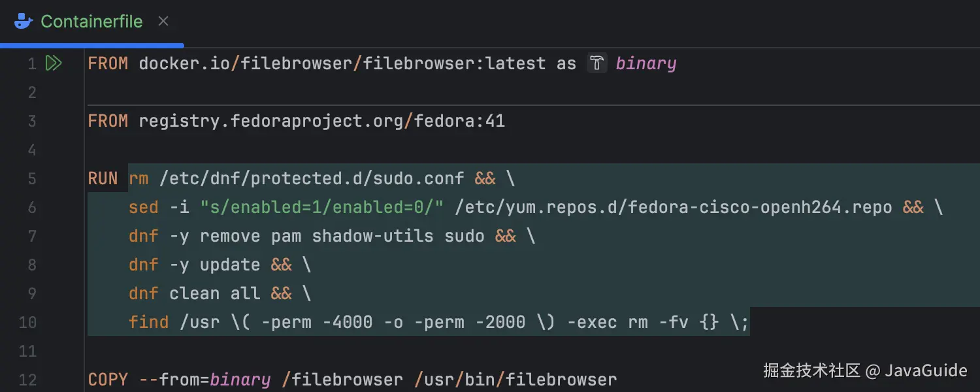980x392 pixels.
Task: Select the Containerfile editor tab
Action: click(x=91, y=22)
